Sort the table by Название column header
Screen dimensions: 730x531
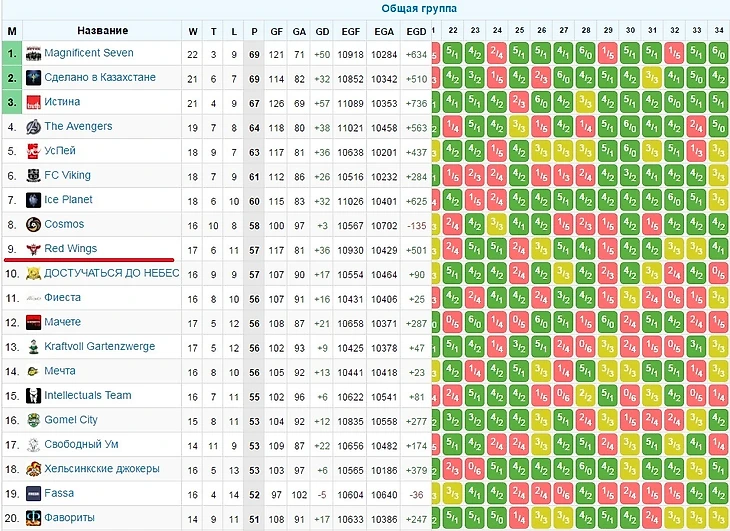pyautogui.click(x=102, y=30)
